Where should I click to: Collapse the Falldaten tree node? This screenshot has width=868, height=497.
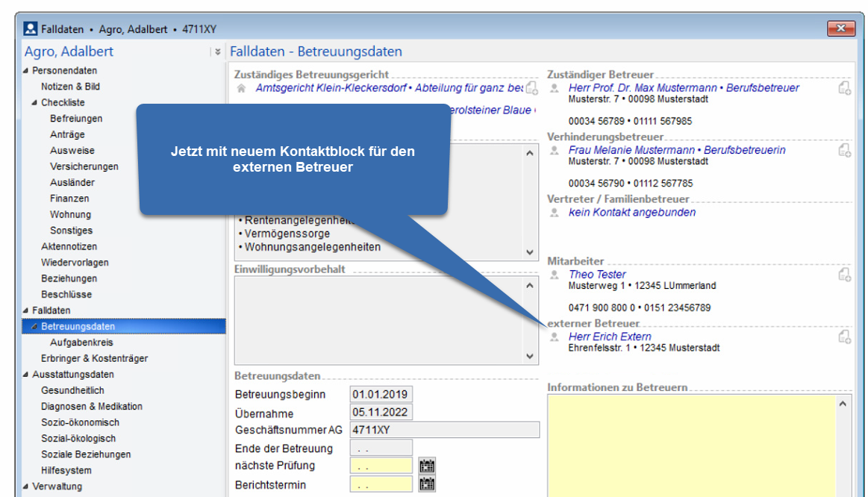pos(25,310)
